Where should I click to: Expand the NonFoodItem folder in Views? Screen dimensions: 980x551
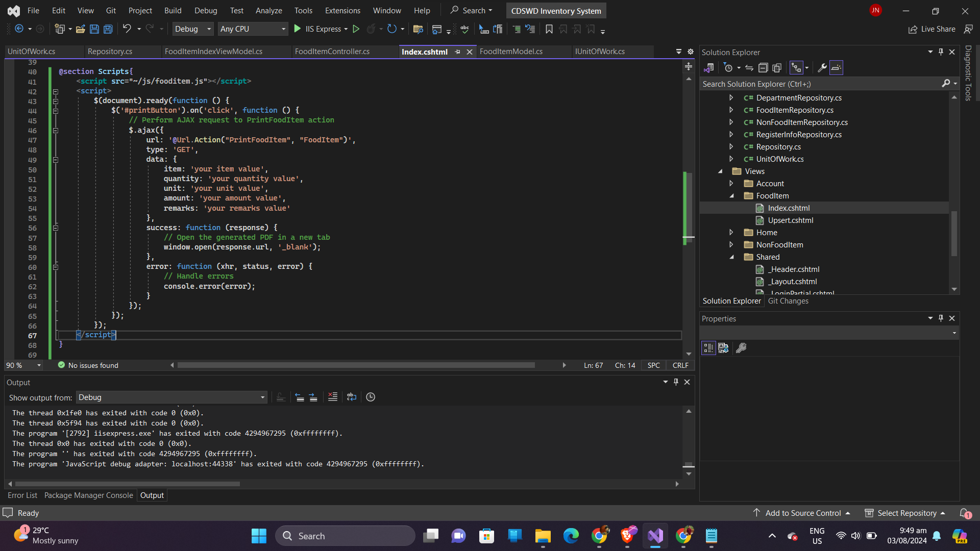tap(731, 245)
